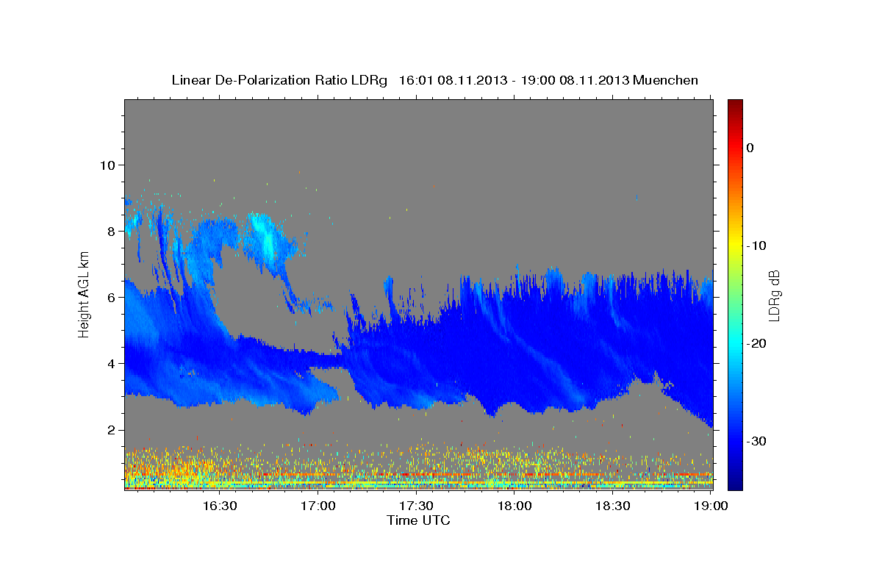Click the height tick label 4
The width and height of the screenshot is (882, 588).
click(x=112, y=364)
